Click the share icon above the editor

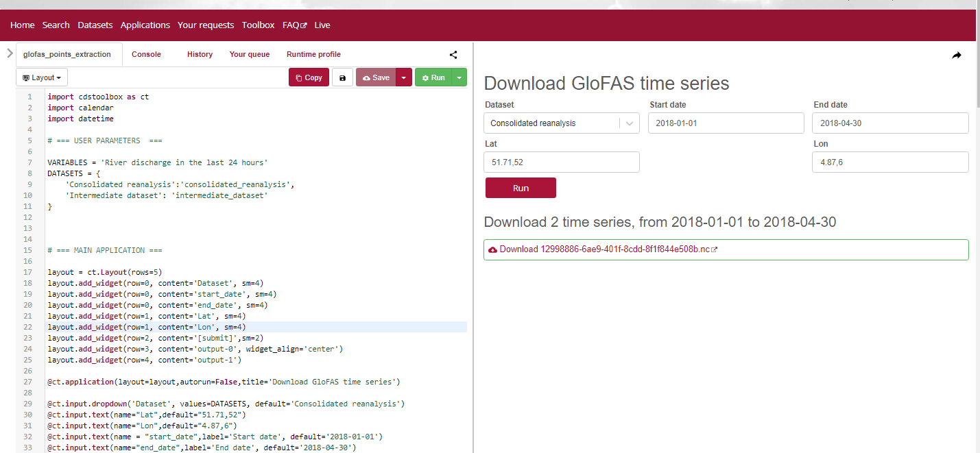coord(453,55)
